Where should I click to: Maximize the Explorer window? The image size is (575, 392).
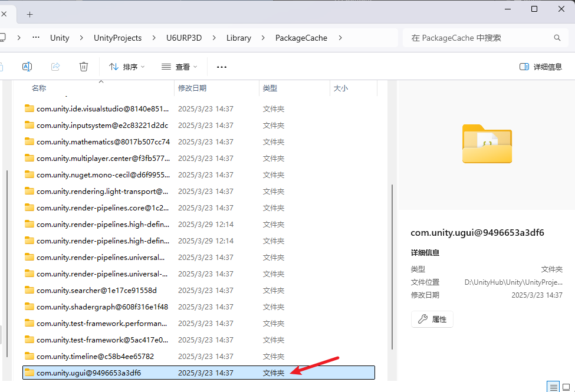pos(534,9)
